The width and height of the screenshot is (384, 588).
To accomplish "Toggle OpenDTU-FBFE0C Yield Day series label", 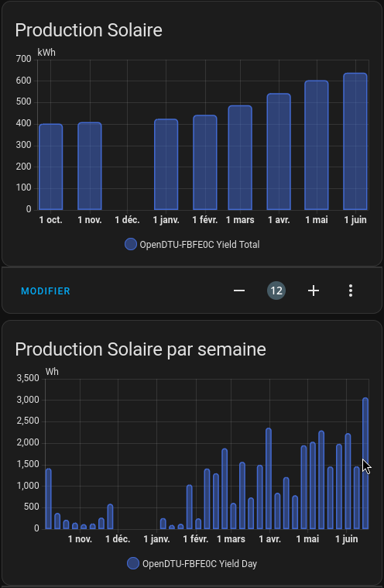I will 200,564.
